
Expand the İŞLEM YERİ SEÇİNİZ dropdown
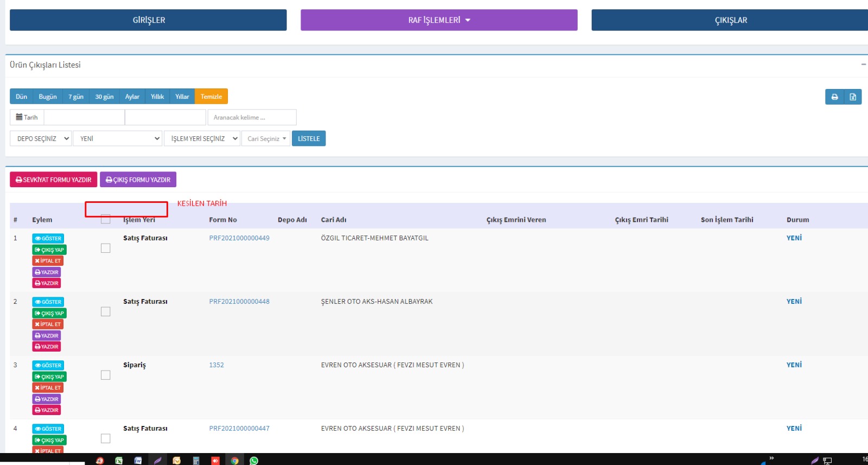pos(202,139)
